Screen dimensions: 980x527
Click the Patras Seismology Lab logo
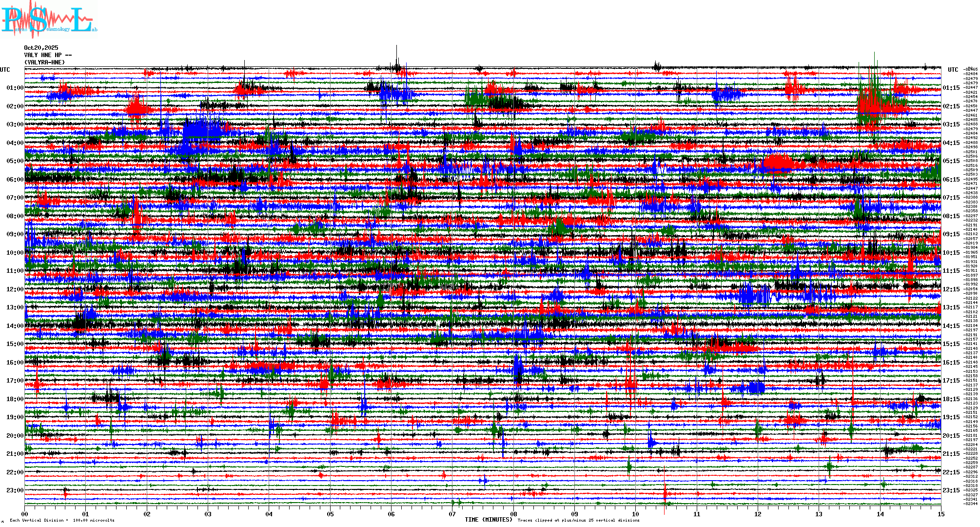[49, 20]
